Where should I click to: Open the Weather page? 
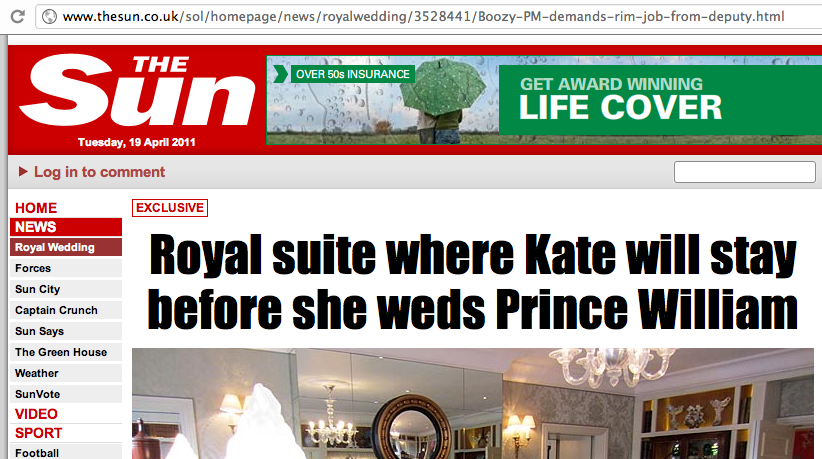coord(66,373)
